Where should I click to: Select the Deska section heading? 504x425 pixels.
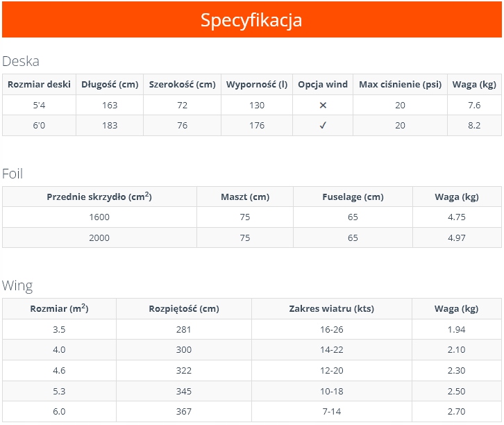click(21, 61)
